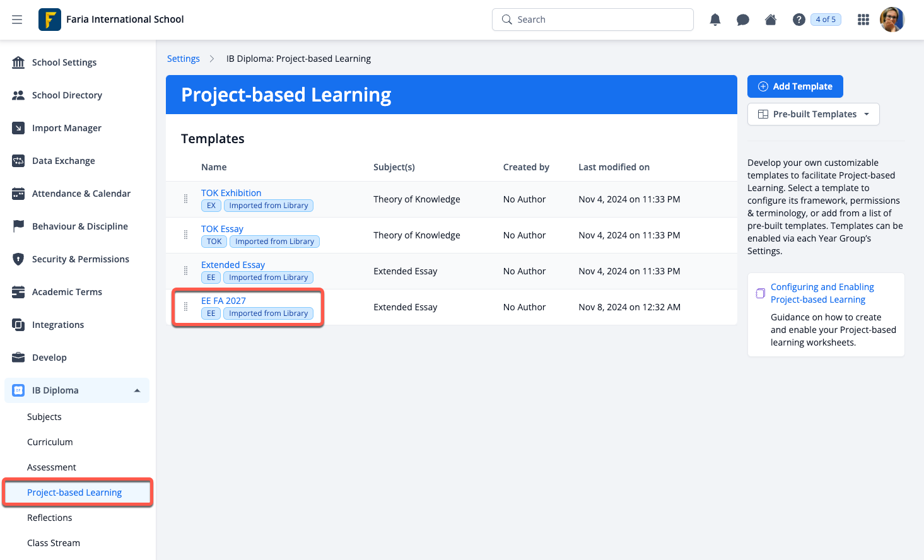Click the Faria International School logo
Viewport: 924px width, 560px height.
(50, 20)
